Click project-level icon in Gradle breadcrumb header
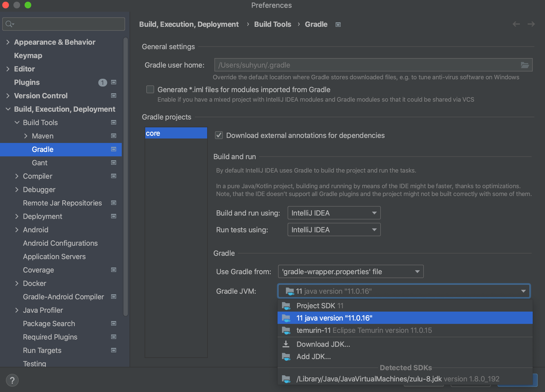Image resolution: width=545 pixels, height=392 pixels. pyautogui.click(x=338, y=25)
